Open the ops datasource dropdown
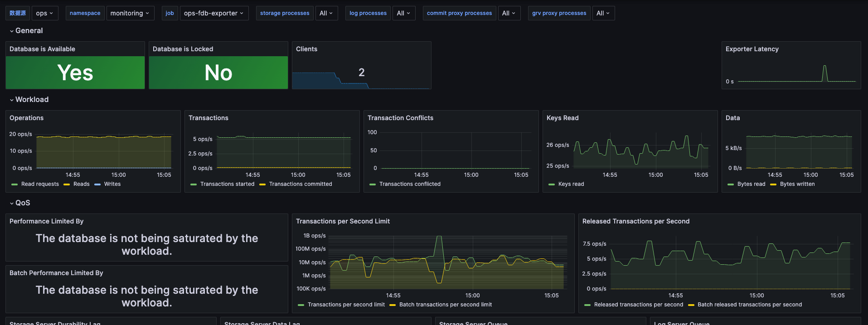This screenshot has width=868, height=325. click(x=44, y=13)
